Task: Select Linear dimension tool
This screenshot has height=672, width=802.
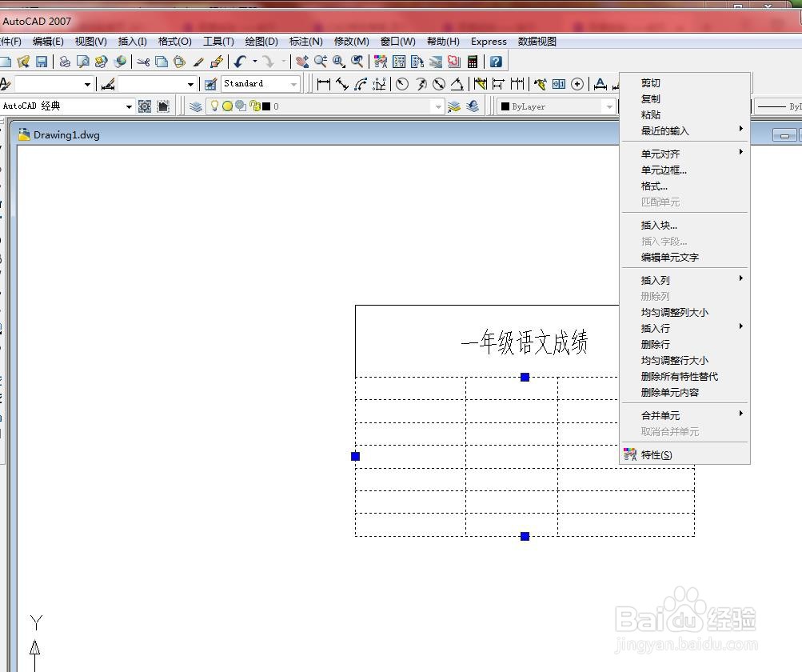Action: pos(323,84)
